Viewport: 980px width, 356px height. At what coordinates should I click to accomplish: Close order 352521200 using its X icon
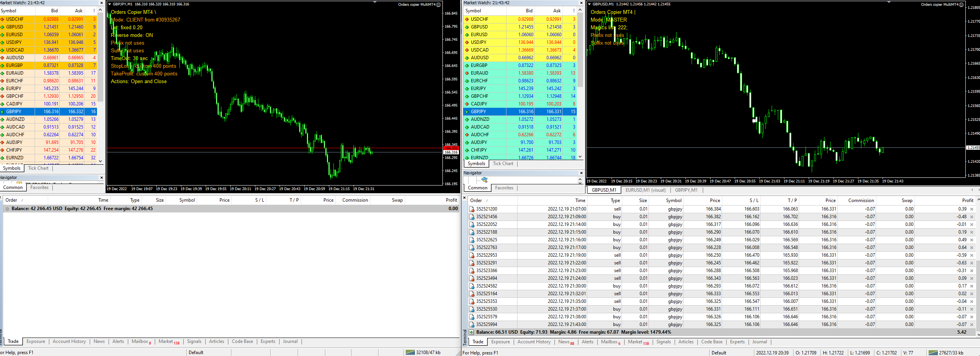[972, 209]
